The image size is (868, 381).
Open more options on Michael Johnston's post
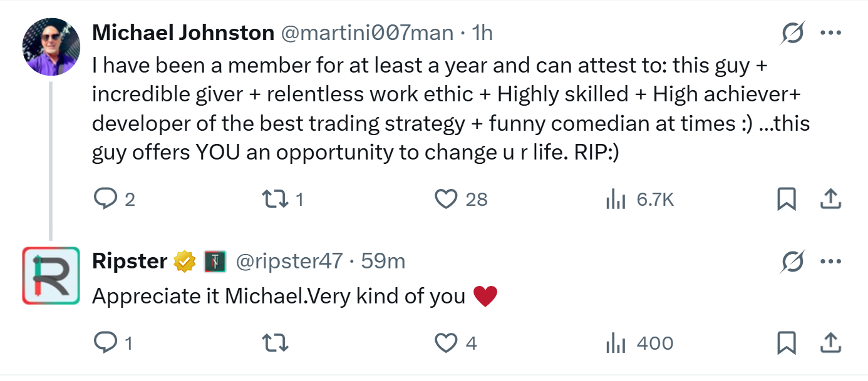click(x=830, y=34)
